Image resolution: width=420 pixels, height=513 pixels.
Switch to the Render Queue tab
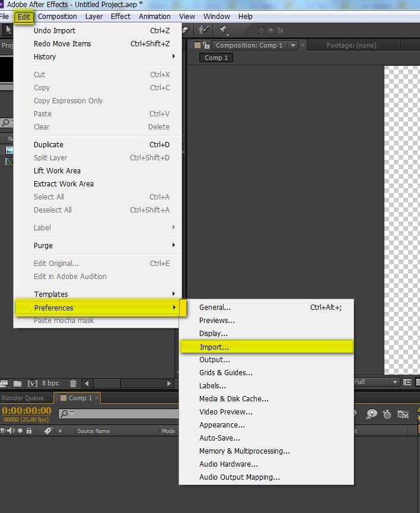tap(23, 398)
